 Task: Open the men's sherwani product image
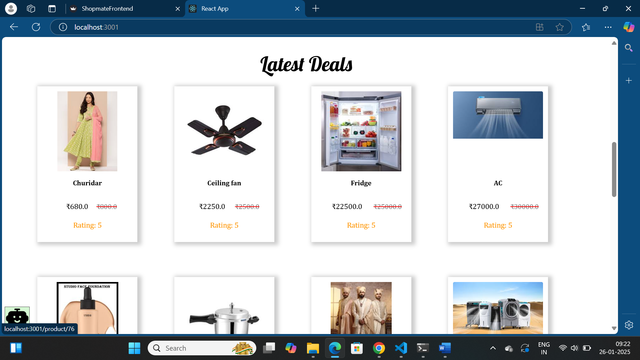click(361, 308)
